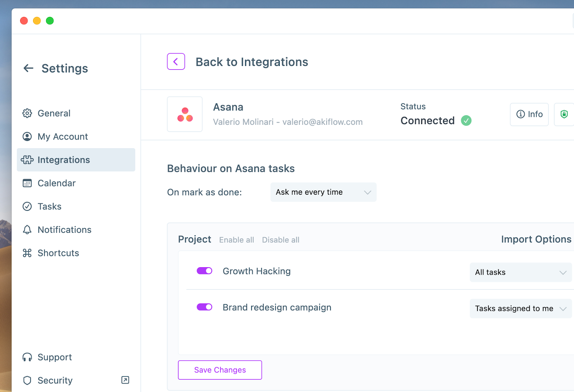
Task: Click the Enable all link
Action: pyautogui.click(x=236, y=240)
